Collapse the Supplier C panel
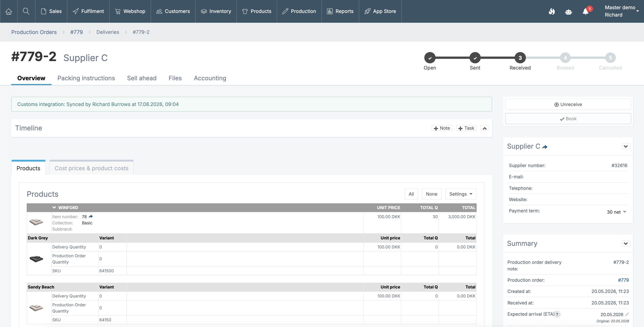The image size is (644, 327). (626, 146)
